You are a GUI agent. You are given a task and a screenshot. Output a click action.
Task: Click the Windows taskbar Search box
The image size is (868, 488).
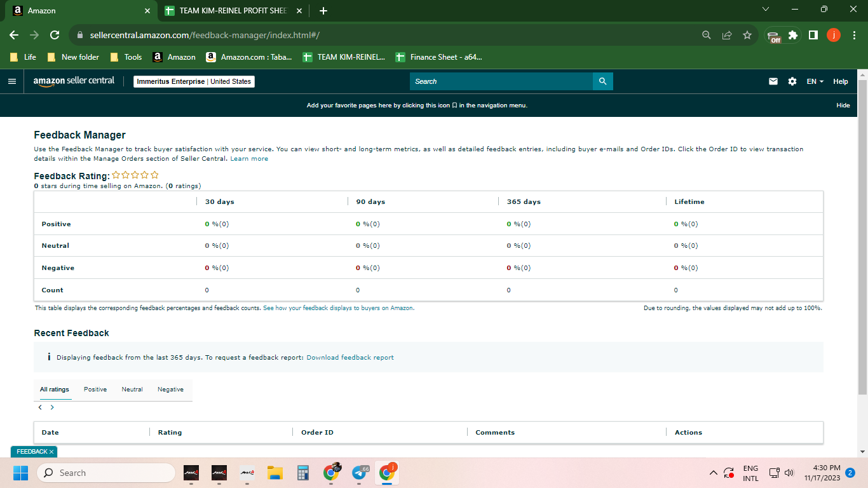point(106,473)
